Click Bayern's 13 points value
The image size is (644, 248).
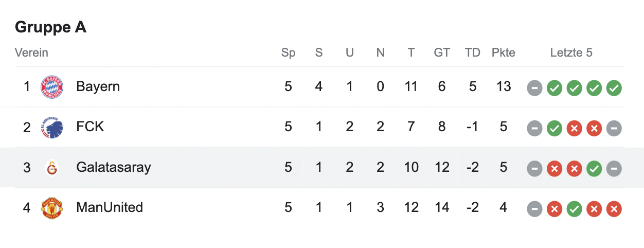[x=503, y=86]
